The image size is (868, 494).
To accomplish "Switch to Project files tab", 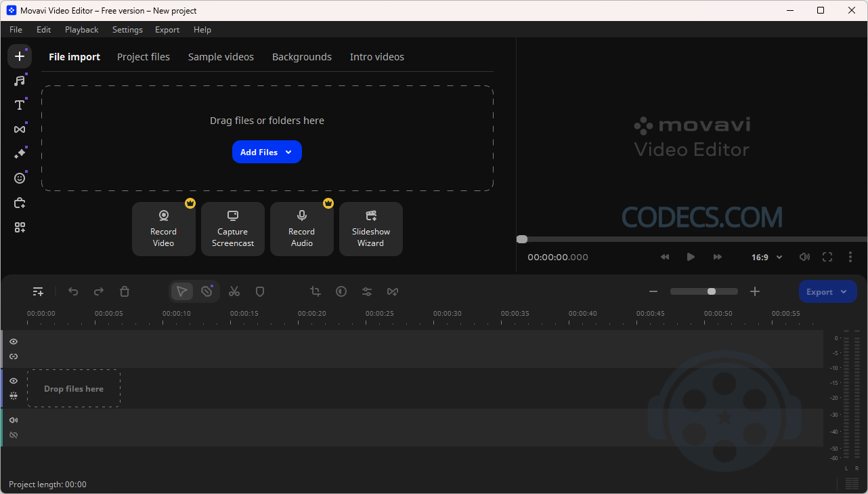I will [x=144, y=57].
